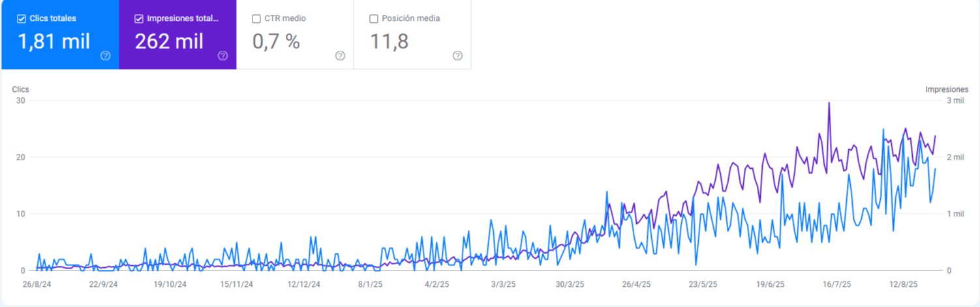Uncheck the Clics totales checkbox

pyautogui.click(x=22, y=19)
